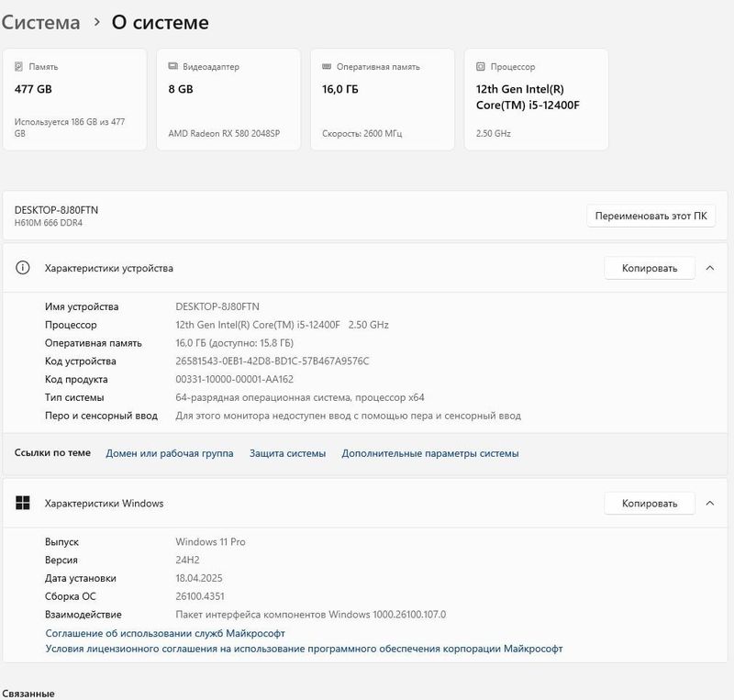Select version value 24H2
This screenshot has width=734, height=700.
click(x=187, y=560)
